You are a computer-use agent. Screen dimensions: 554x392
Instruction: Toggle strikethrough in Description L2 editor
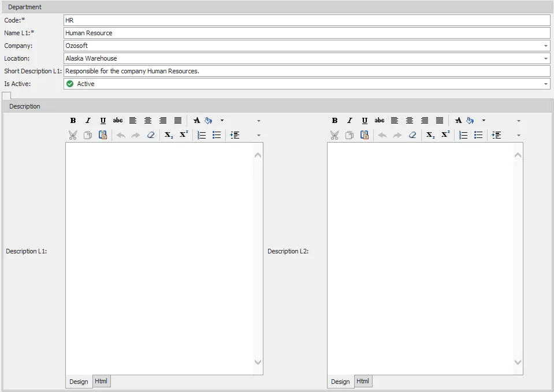[380, 121]
